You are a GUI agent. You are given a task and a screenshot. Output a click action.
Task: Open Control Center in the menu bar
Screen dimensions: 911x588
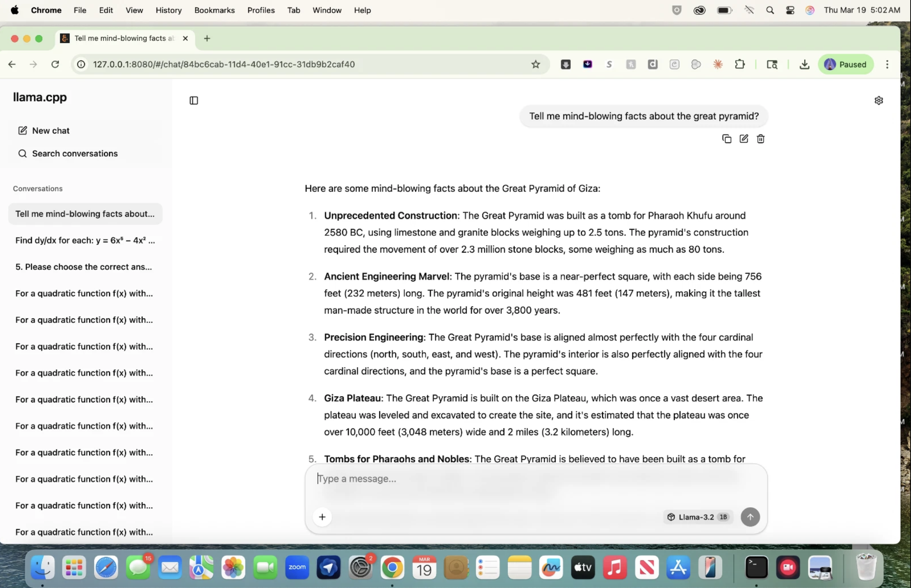790,10
